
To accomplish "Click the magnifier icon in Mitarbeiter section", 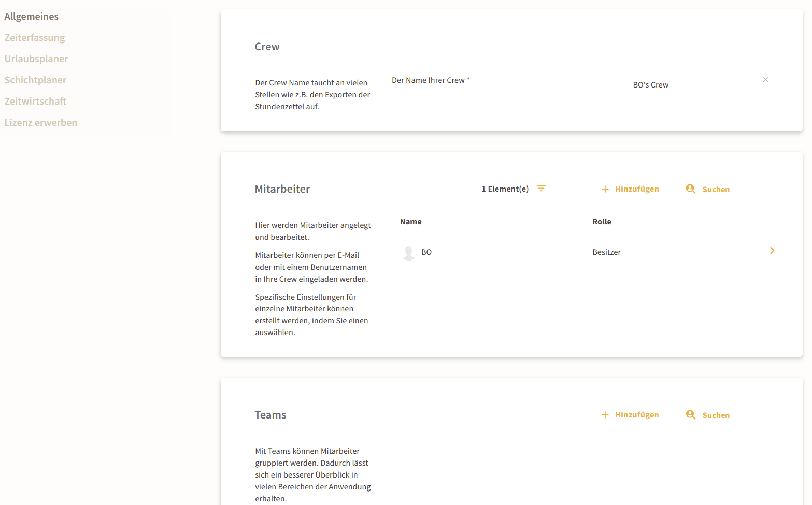I will click(x=690, y=189).
